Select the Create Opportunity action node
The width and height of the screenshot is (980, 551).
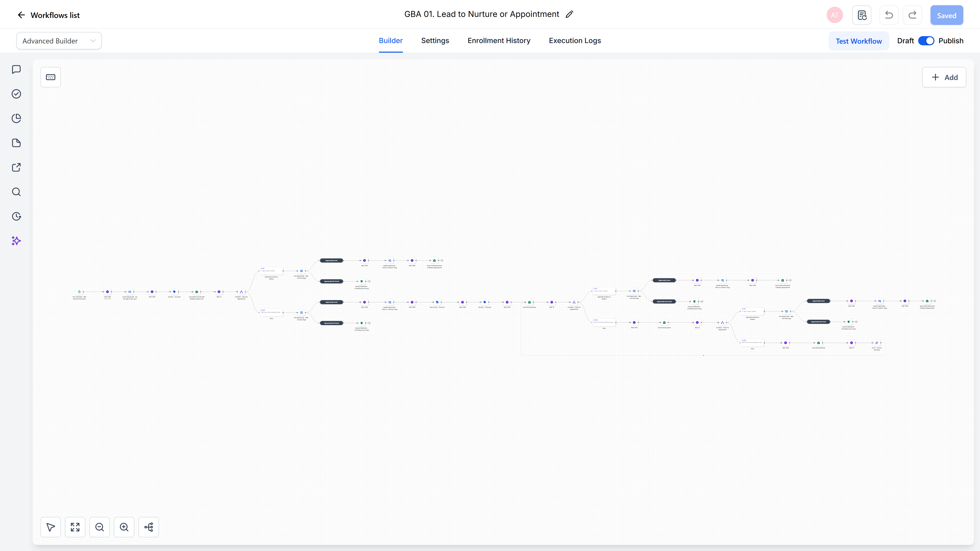[130, 292]
